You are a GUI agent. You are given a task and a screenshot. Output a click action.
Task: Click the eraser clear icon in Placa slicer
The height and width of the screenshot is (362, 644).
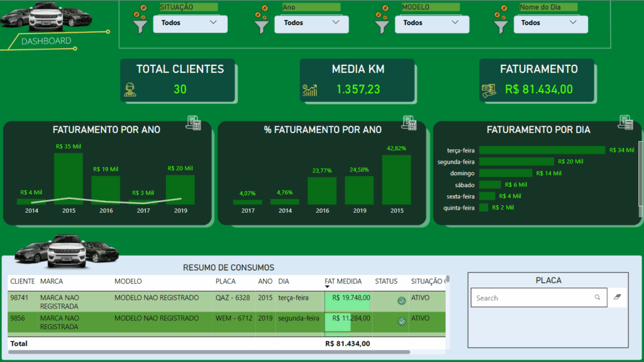(x=617, y=297)
